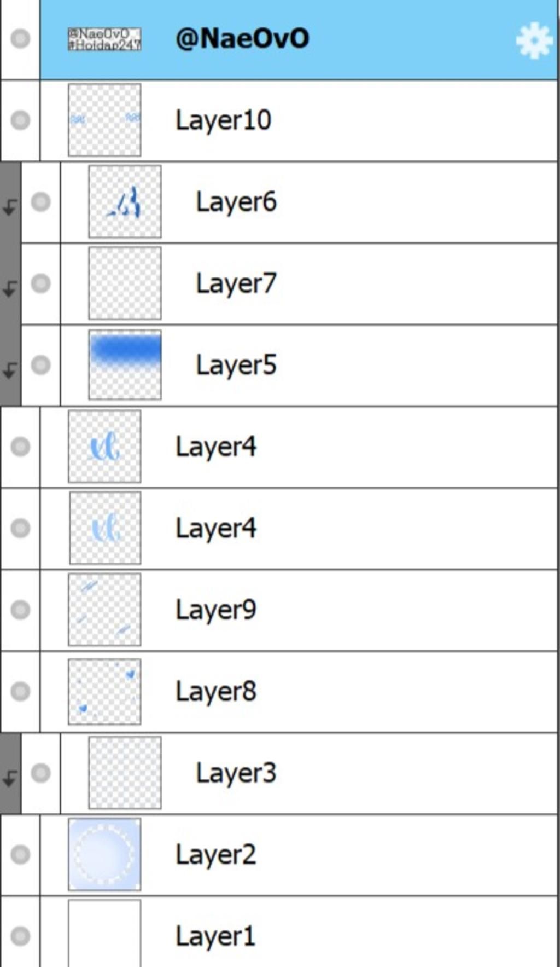Viewport: 560px width, 967px height.
Task: Hide Layer9 with its visibility dot
Action: click(x=20, y=609)
